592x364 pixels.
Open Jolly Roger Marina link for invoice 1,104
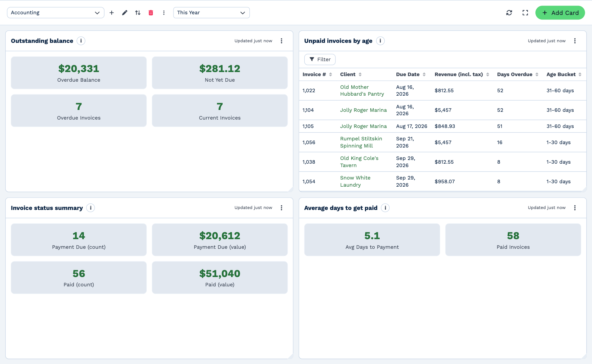point(363,110)
